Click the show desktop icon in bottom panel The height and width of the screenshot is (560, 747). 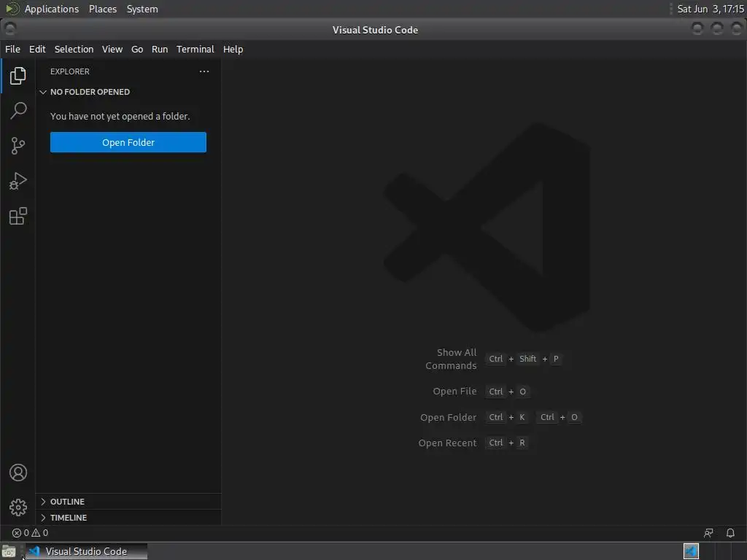9,551
